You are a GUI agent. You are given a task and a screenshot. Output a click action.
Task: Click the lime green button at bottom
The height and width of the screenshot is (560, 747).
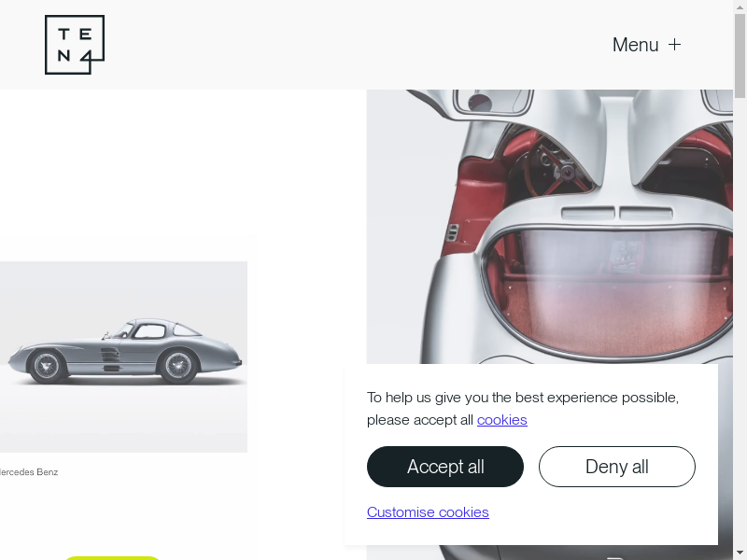(x=112, y=557)
